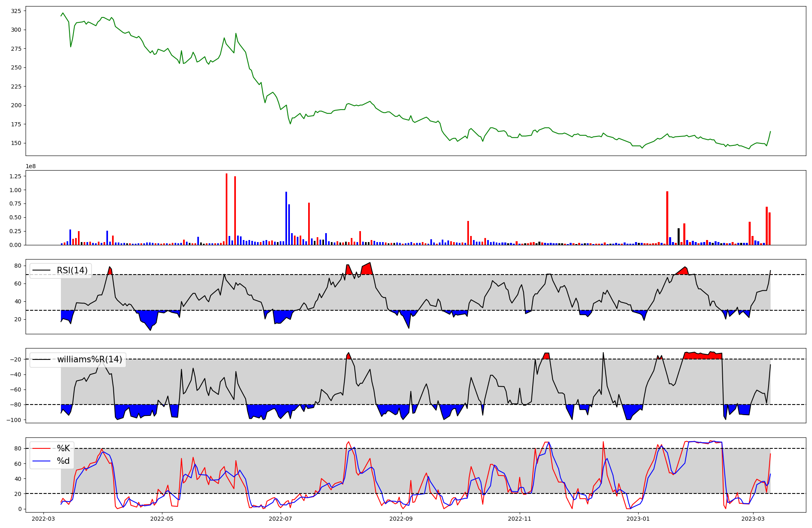Select the 2022-07 date tick label
Viewport: 812px width, 528px height.
point(281,519)
